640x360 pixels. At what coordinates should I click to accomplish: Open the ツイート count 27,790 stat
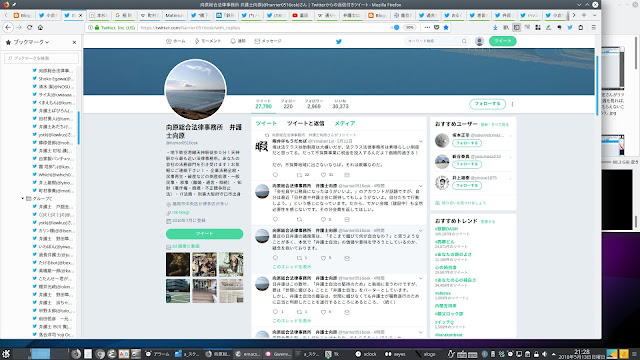(x=263, y=104)
